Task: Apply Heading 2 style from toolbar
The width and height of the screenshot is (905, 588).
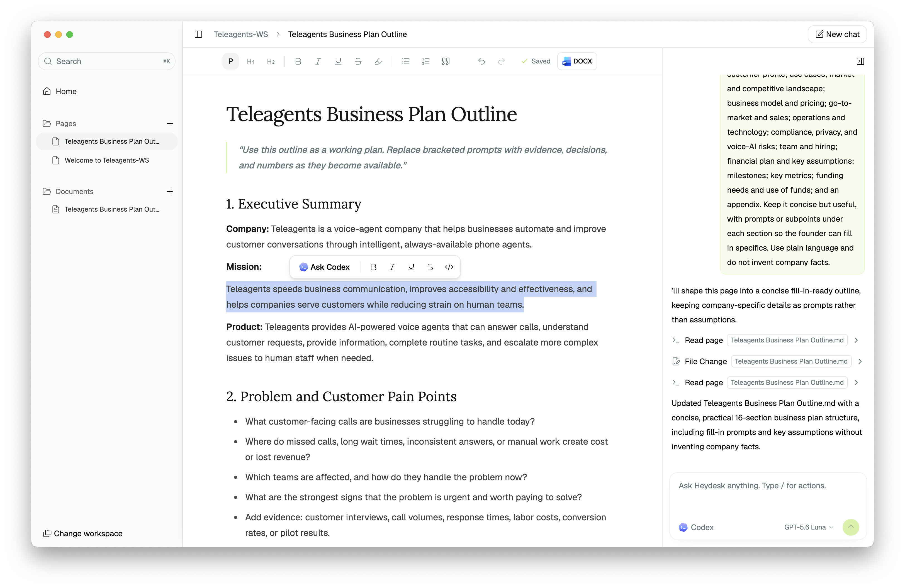Action: tap(271, 61)
